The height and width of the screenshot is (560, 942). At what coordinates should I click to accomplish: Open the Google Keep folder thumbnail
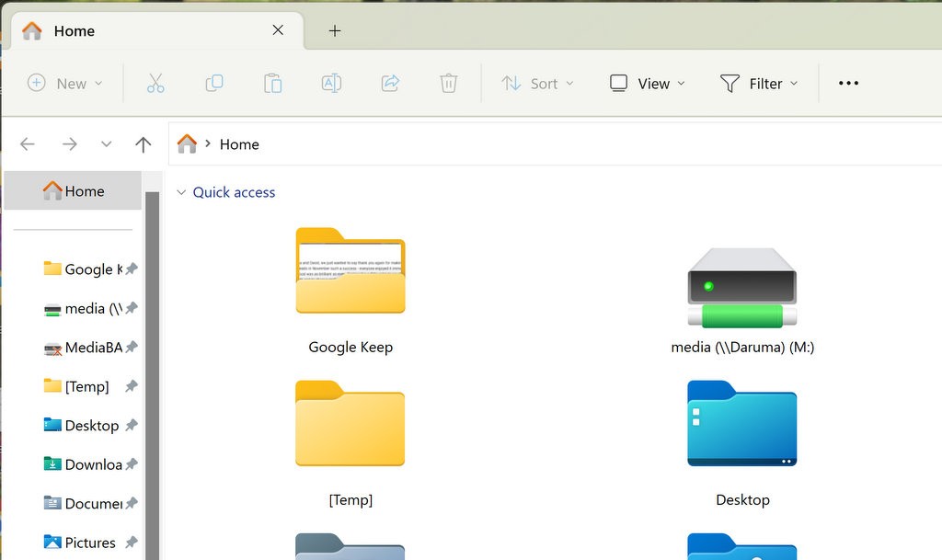350,272
